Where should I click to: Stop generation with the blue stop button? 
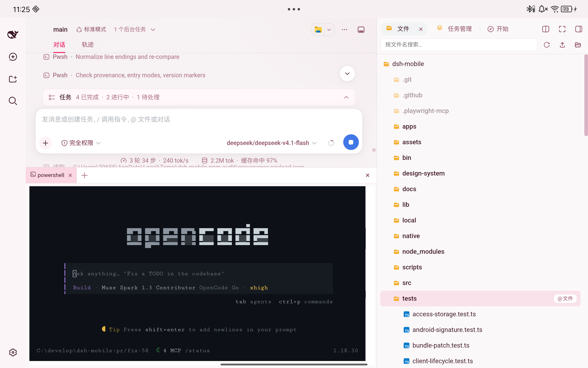[351, 142]
